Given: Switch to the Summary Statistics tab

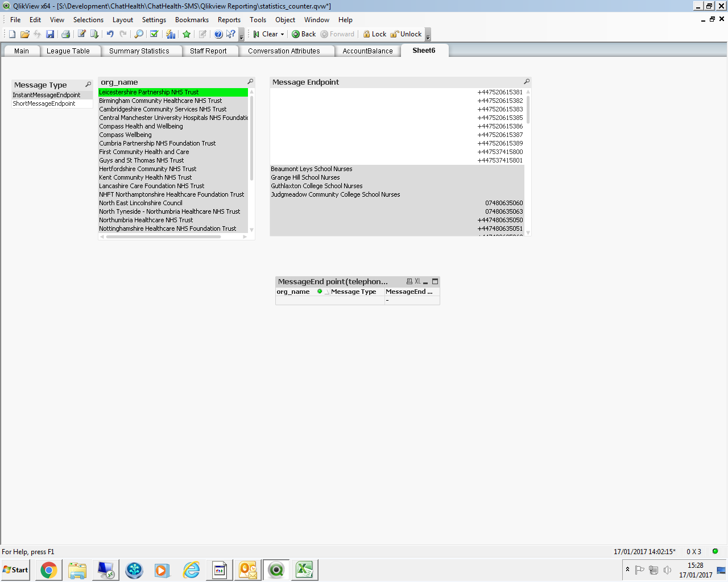Looking at the screenshot, I should [x=139, y=51].
